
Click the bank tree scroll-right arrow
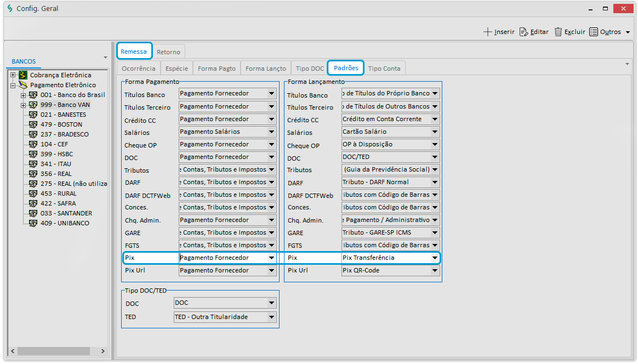pos(103,351)
